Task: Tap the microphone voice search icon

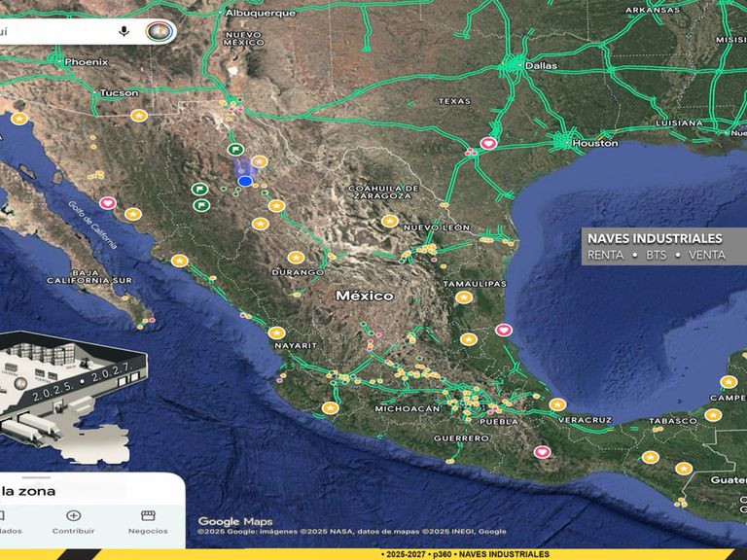Action: point(124,31)
